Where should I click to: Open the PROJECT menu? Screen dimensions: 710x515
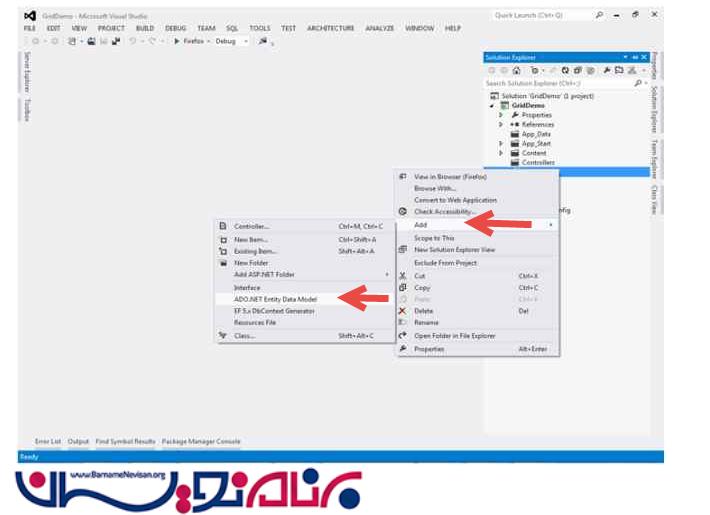(111, 28)
